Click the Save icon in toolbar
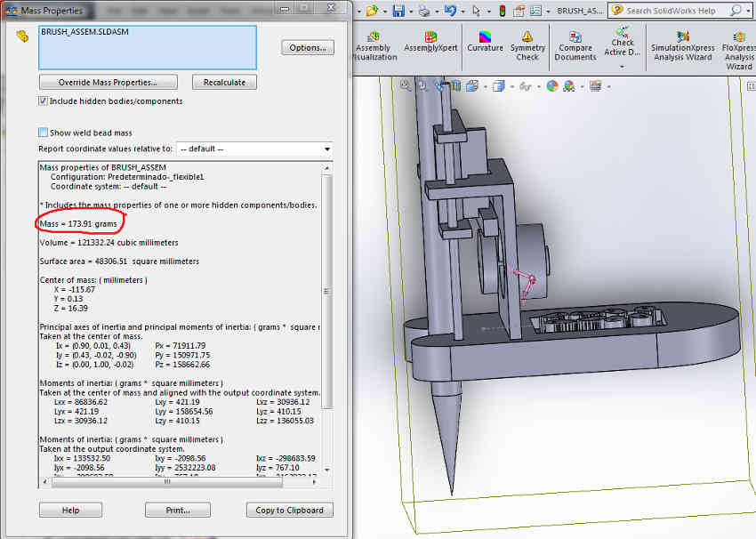This screenshot has width=756, height=539. 398,11
